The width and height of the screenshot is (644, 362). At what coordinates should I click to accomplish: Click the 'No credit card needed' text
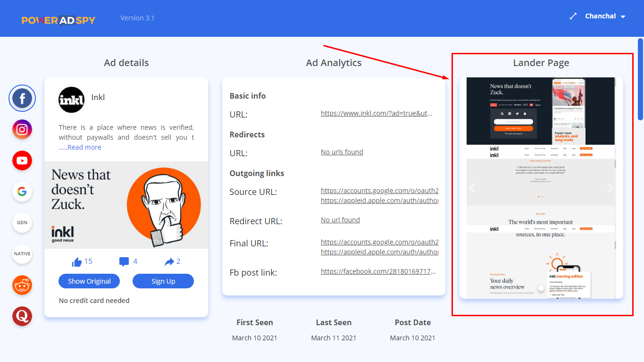94,301
